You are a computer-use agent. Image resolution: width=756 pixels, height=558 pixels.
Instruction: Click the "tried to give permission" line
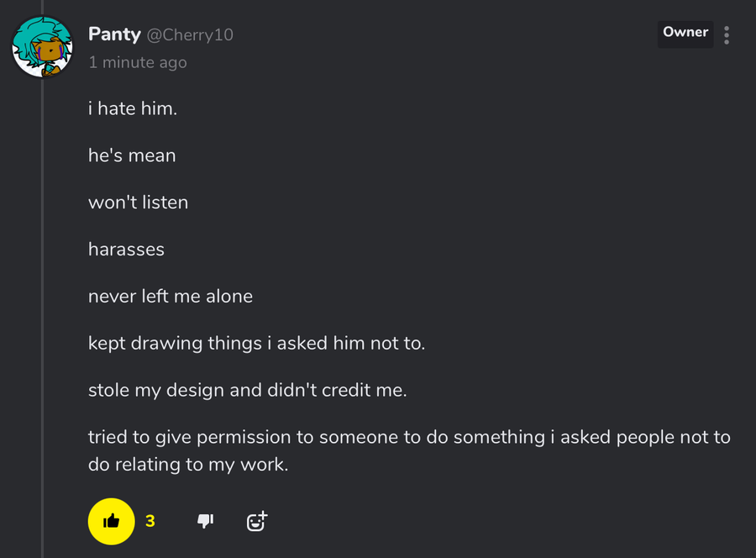point(409,437)
